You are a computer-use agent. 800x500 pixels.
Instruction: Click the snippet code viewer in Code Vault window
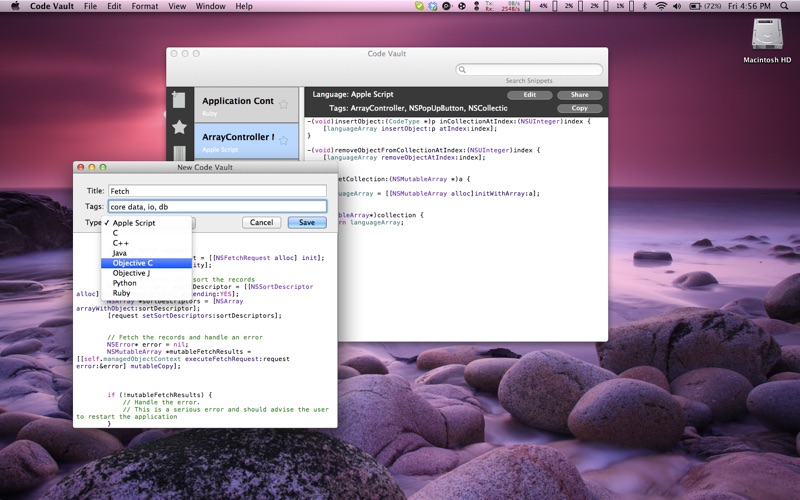[456, 229]
